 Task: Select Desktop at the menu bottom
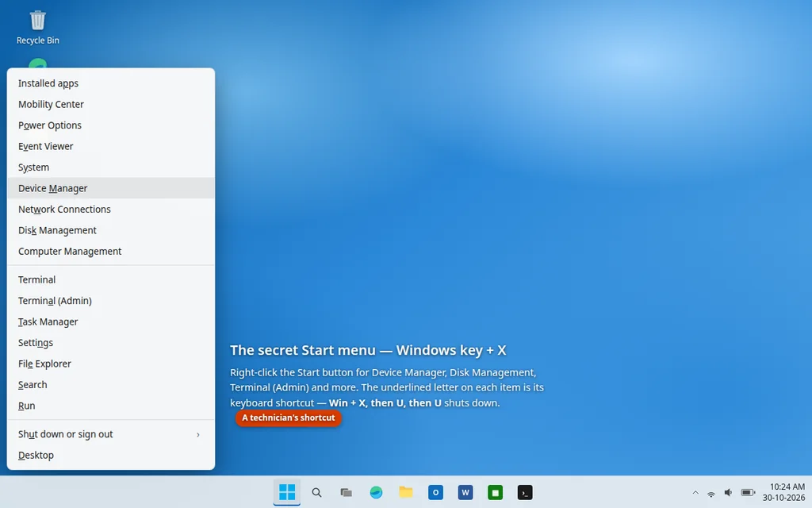point(111,455)
